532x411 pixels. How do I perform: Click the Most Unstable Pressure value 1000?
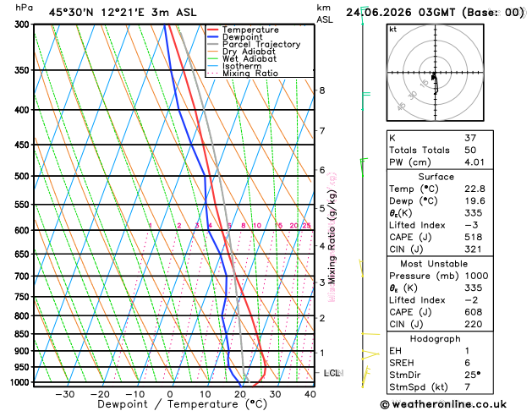point(476,276)
